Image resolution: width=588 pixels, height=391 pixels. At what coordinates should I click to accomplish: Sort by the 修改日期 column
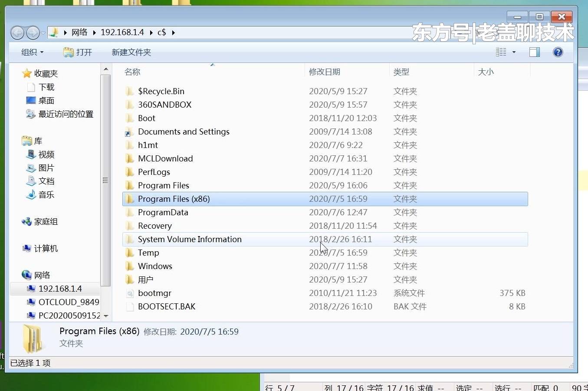325,72
